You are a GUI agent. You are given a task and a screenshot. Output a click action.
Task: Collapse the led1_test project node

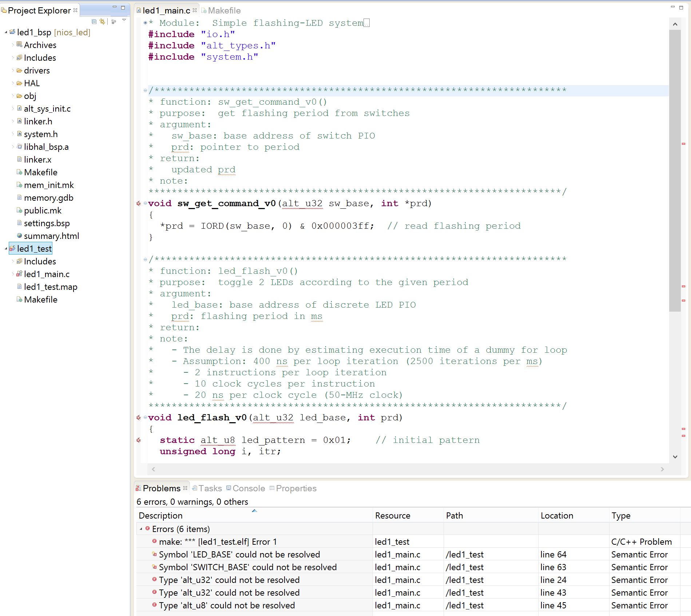pos(6,249)
